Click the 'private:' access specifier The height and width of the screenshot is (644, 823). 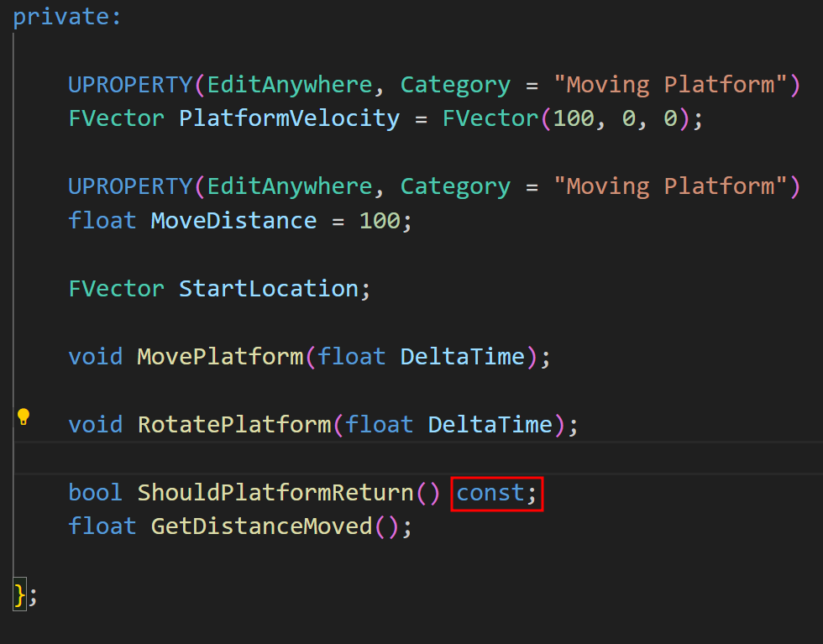coord(67,18)
